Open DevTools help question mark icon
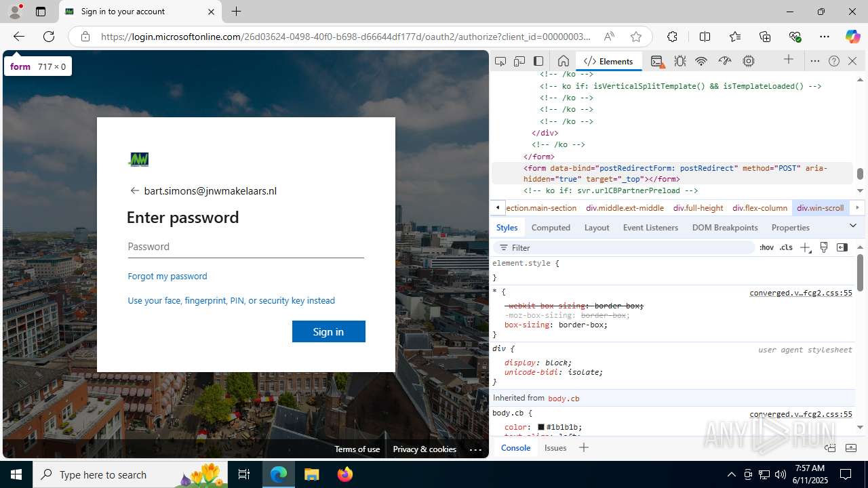Viewport: 868px width, 488px height. tap(834, 61)
